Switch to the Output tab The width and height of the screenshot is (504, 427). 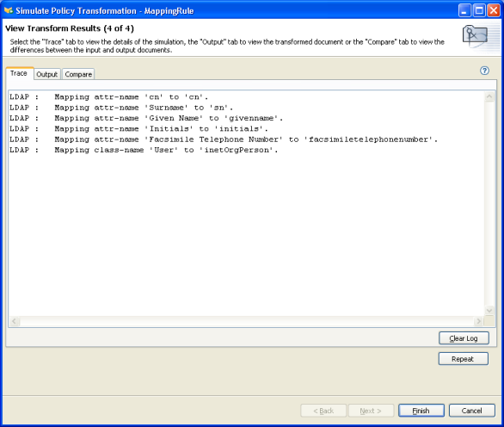(47, 74)
